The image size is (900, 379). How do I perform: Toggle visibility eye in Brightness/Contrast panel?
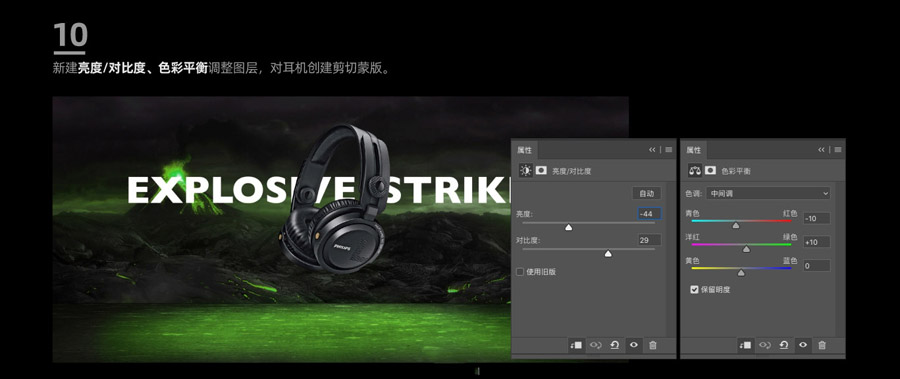634,345
